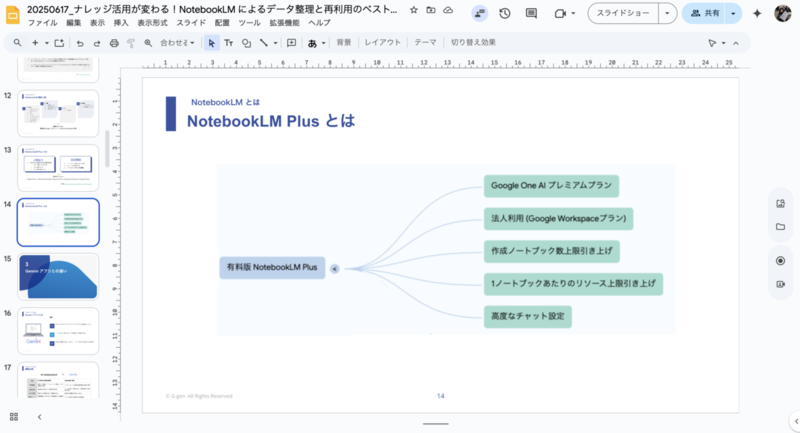Viewport: 800px width, 433px height.
Task: Click the move to folder icon
Action: pos(431,10)
